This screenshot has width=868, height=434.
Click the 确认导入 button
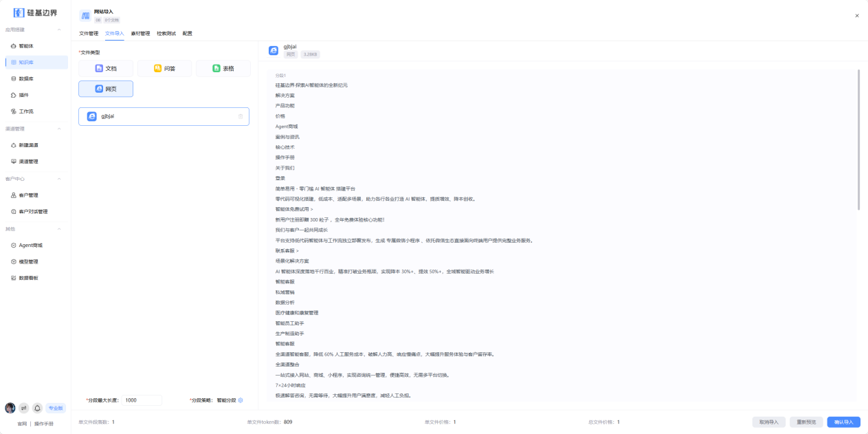[843, 422]
